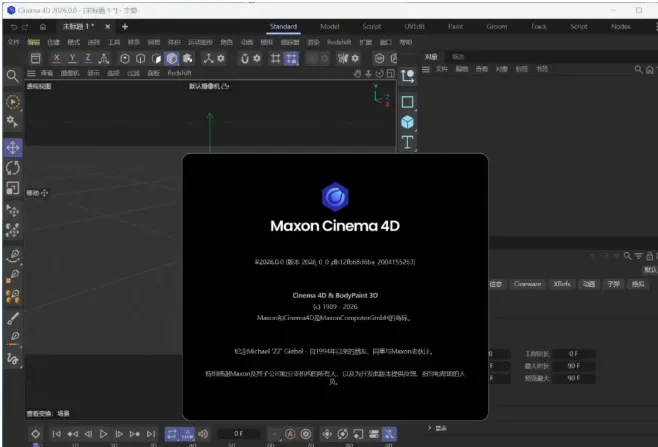Enable the axis mode icon in top toolbar
Viewport: 658px width, 447px height.
209,58
